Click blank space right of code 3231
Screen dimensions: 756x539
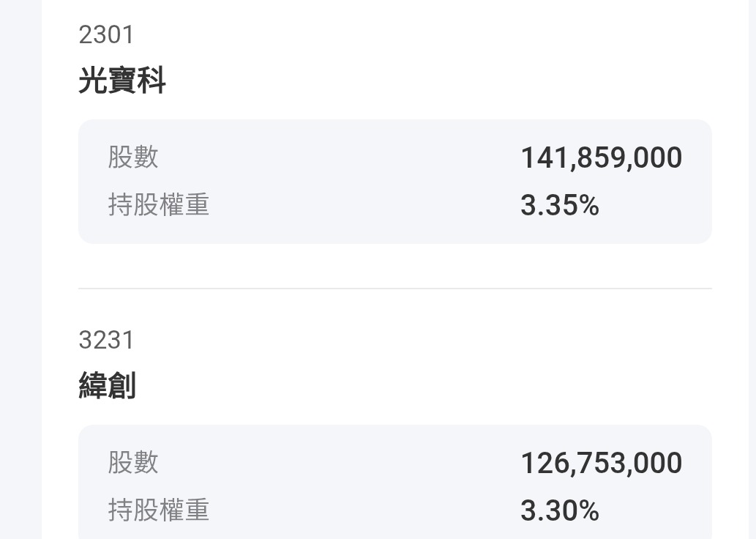pyautogui.click(x=439, y=340)
